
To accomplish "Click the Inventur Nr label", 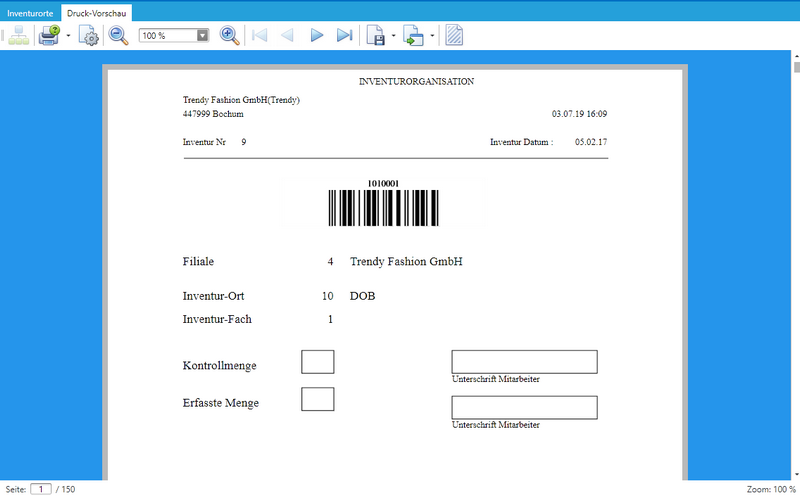I will pos(204,142).
